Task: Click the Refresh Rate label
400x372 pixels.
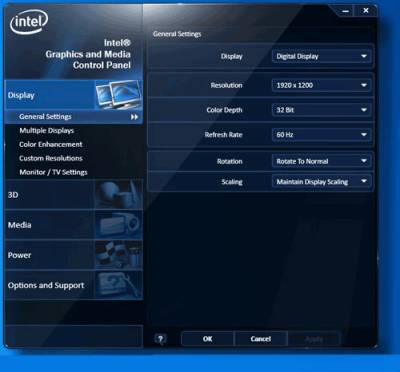Action: point(223,135)
